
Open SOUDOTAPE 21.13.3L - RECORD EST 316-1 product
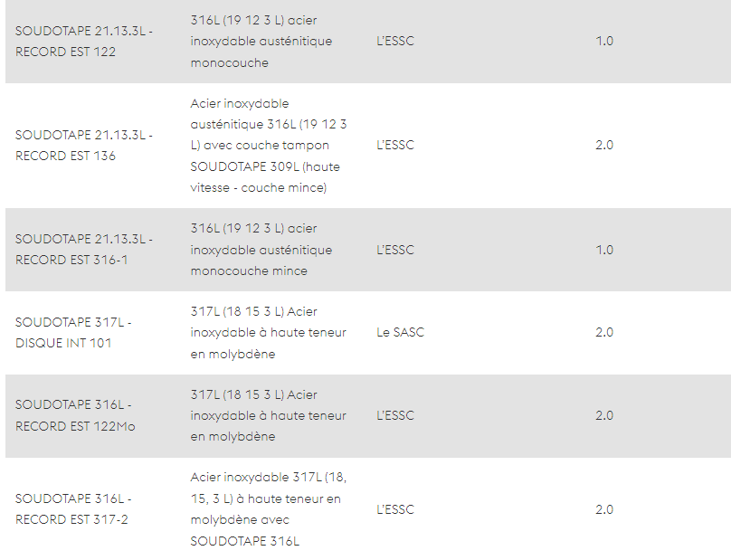coord(84,250)
